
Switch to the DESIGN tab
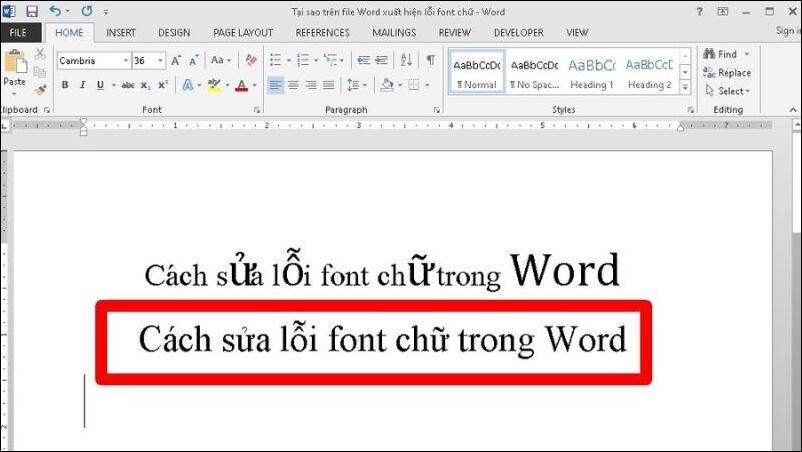point(174,33)
